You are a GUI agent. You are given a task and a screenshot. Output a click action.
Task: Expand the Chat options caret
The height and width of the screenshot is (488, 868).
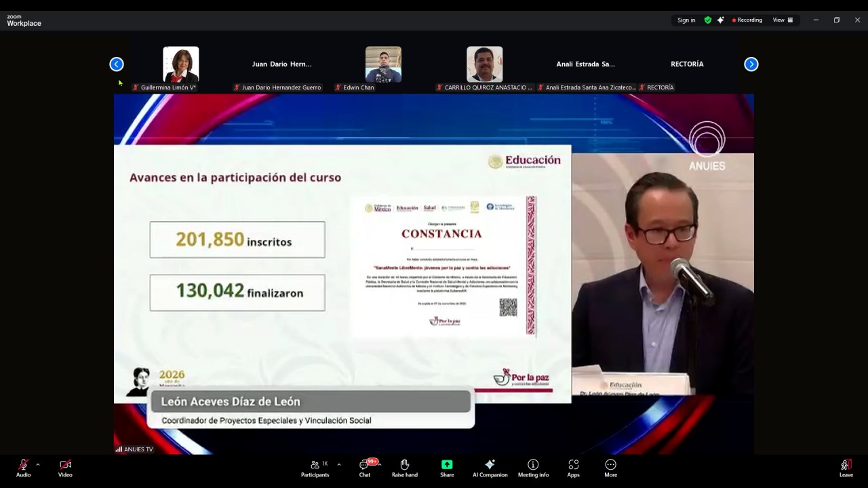[x=380, y=465]
